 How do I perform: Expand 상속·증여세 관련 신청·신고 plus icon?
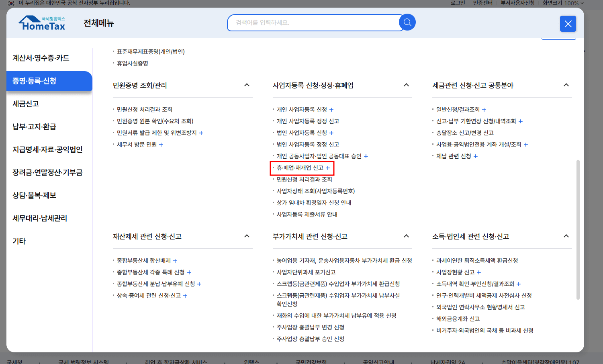[x=185, y=295]
